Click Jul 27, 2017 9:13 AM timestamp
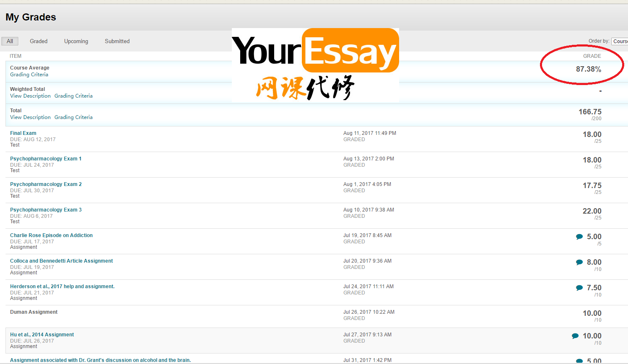 pos(367,335)
